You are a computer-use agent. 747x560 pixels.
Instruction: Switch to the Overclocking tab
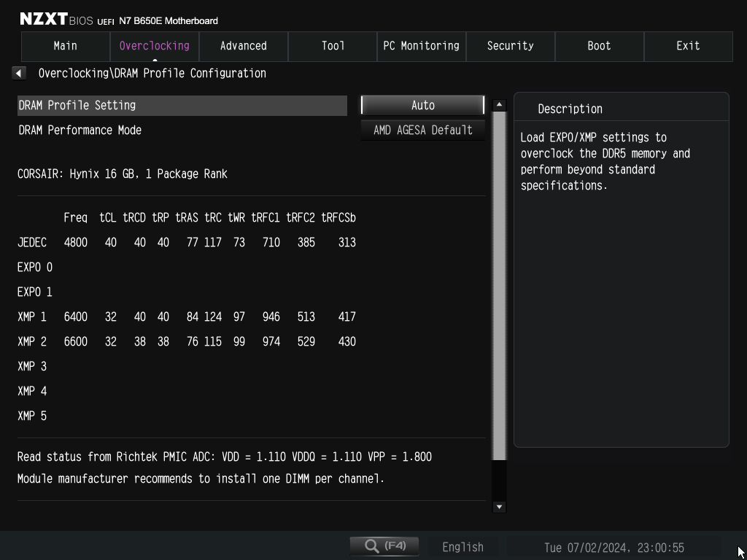tap(155, 46)
